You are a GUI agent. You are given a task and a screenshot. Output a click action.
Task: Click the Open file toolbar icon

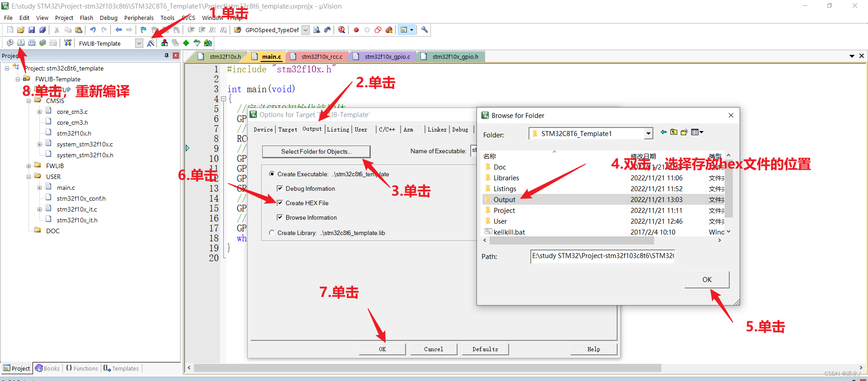coord(21,30)
